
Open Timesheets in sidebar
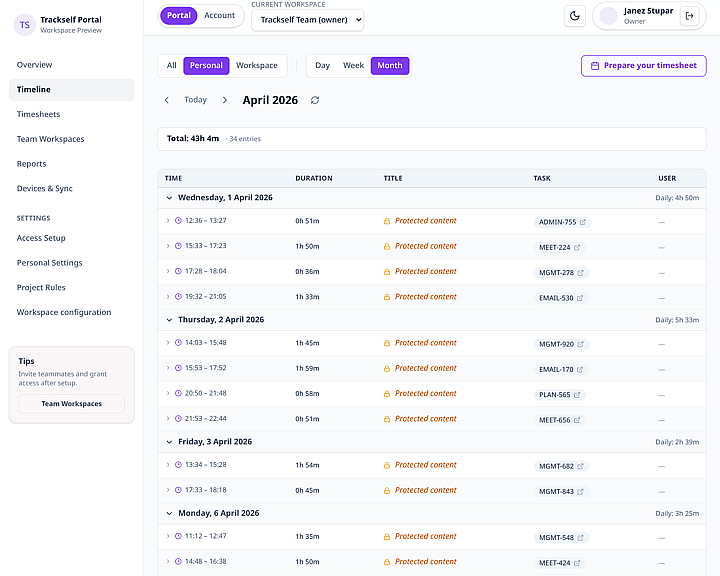tap(72, 114)
